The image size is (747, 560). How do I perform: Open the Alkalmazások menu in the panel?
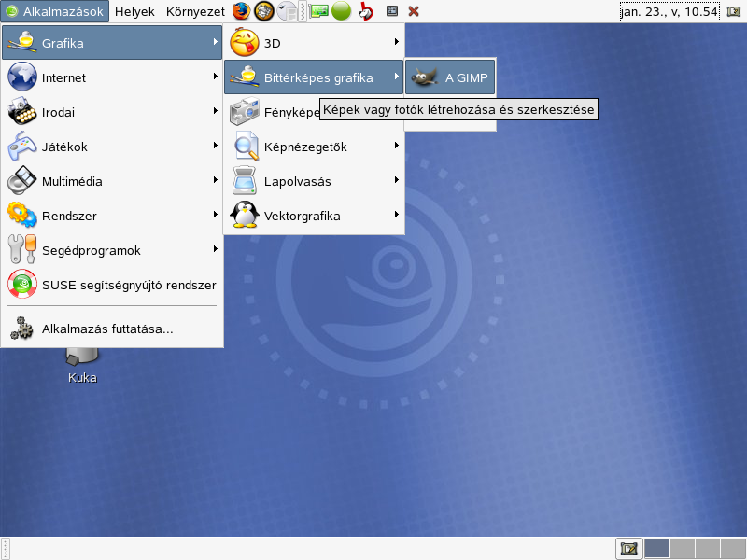point(55,11)
